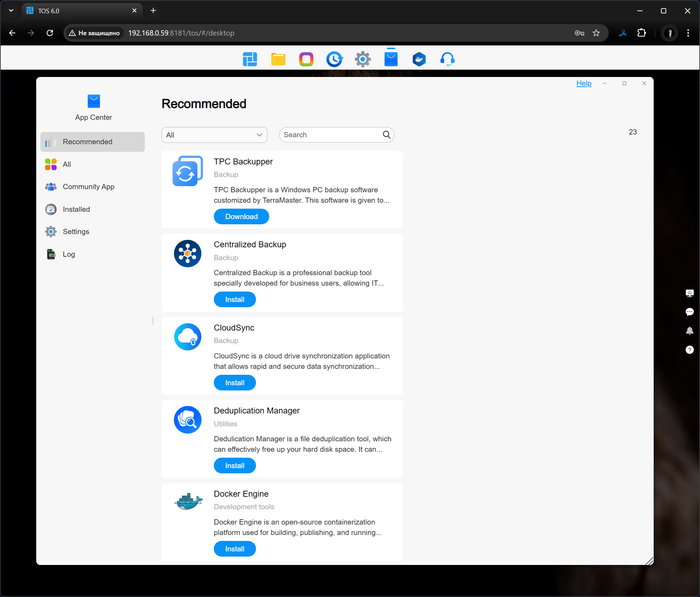Open the TOS desktop start icon in the dock
This screenshot has width=700, height=597.
250,59
